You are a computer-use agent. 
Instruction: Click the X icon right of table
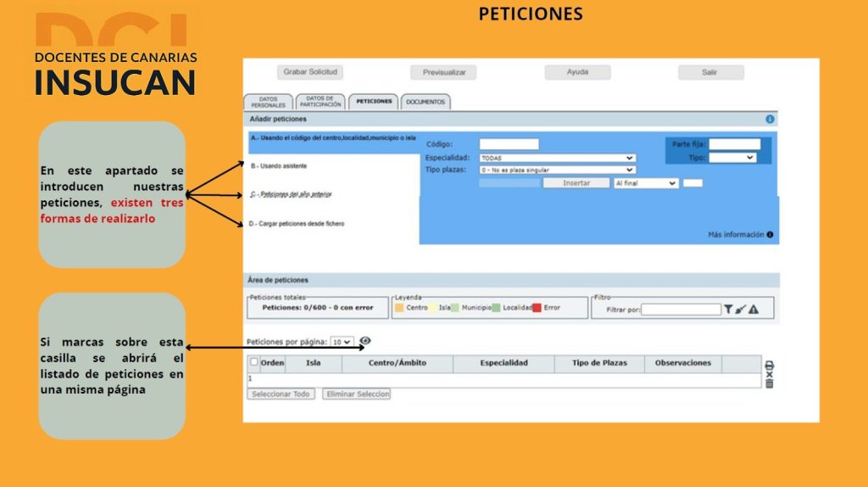[769, 374]
